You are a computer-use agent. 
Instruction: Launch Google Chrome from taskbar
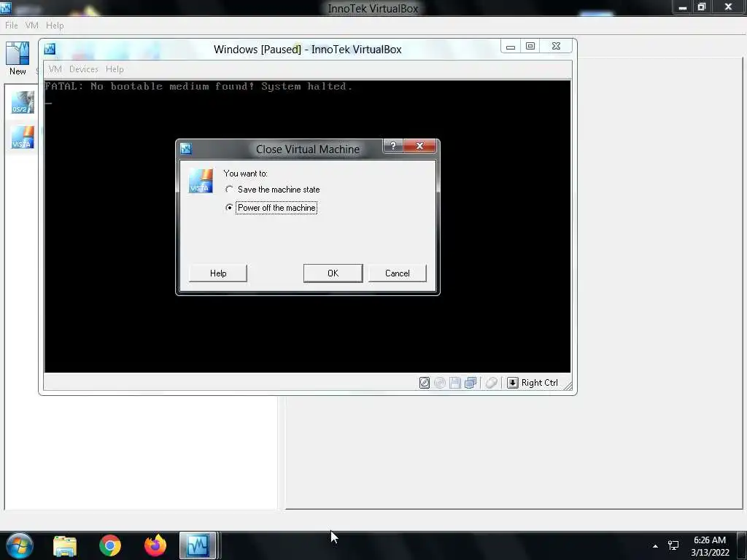[110, 545]
